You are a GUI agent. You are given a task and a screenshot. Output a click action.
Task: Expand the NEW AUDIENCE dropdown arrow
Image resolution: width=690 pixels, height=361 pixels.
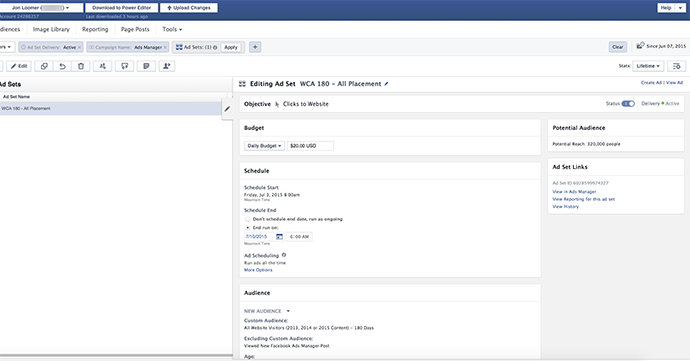coord(288,311)
